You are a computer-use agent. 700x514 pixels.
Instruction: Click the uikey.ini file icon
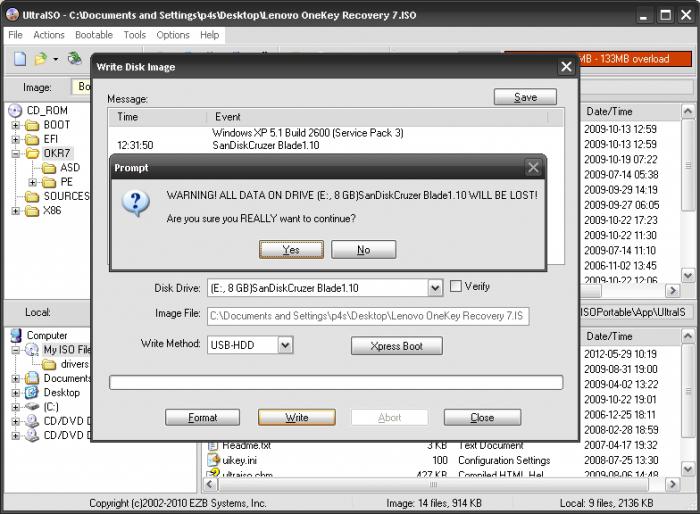(213, 460)
